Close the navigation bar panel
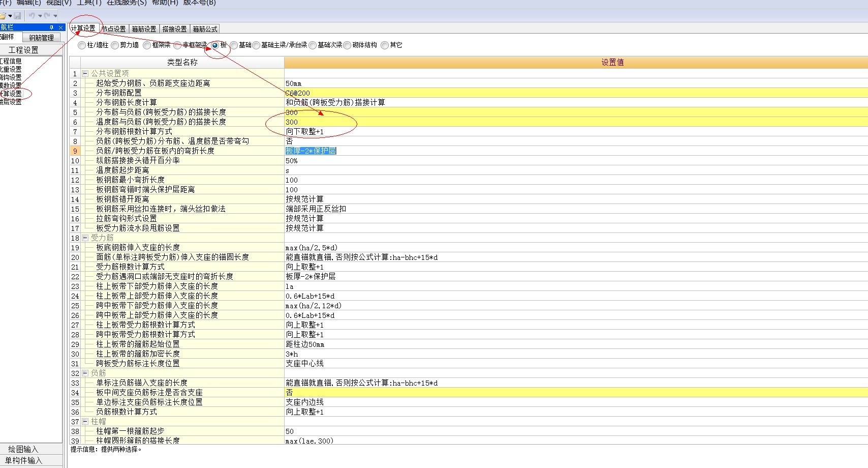 click(60, 27)
